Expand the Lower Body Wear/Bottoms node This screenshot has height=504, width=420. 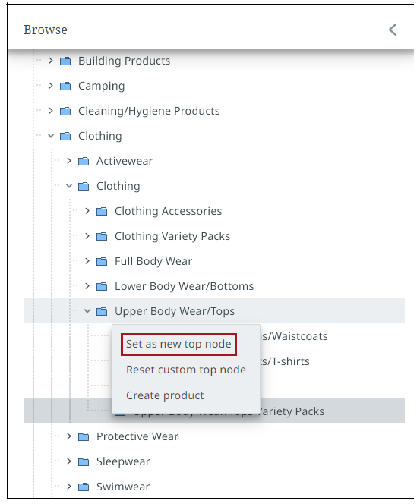87,285
